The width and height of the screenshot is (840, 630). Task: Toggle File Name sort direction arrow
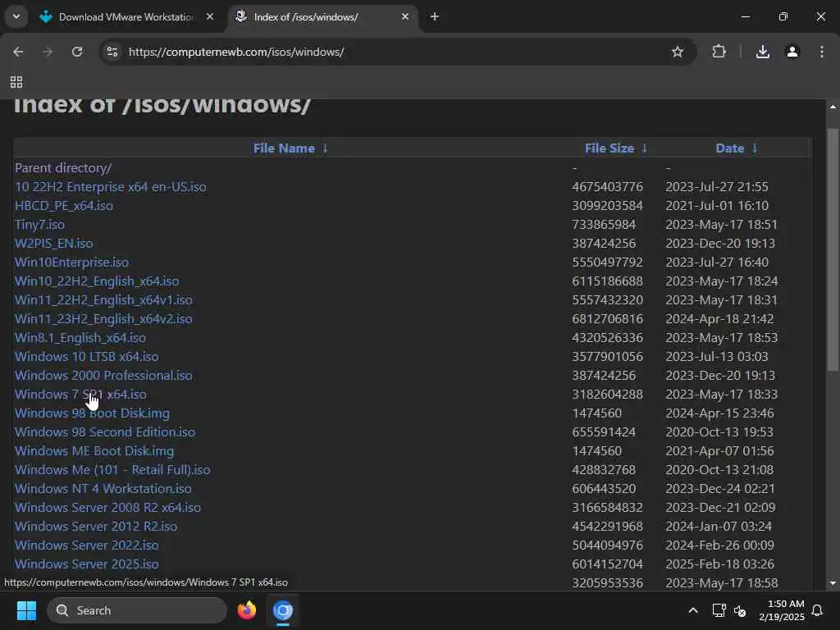(325, 148)
